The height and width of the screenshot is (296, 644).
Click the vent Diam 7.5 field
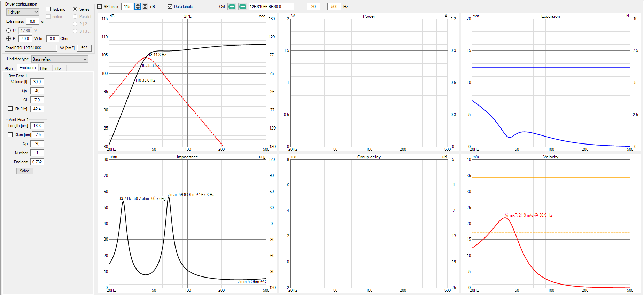[38, 135]
